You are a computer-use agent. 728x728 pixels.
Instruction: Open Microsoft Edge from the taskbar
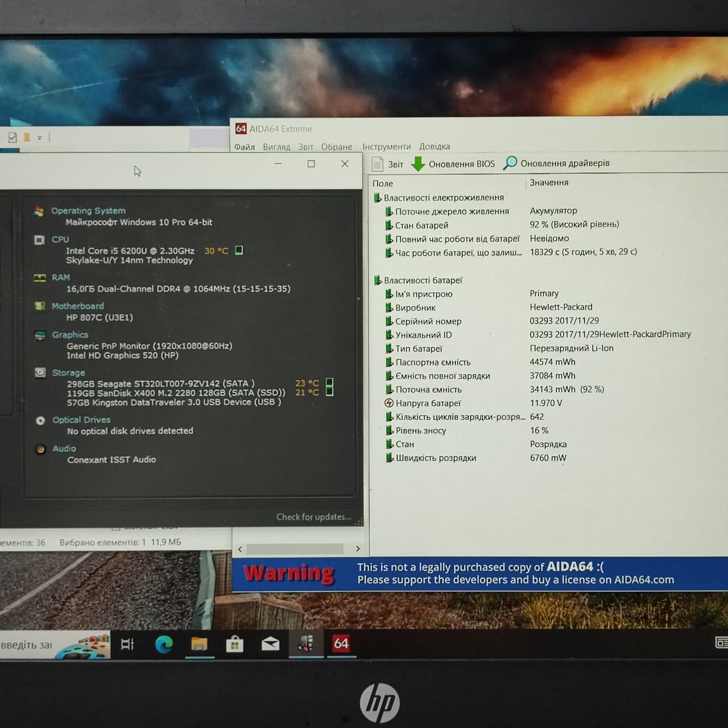[x=164, y=644]
